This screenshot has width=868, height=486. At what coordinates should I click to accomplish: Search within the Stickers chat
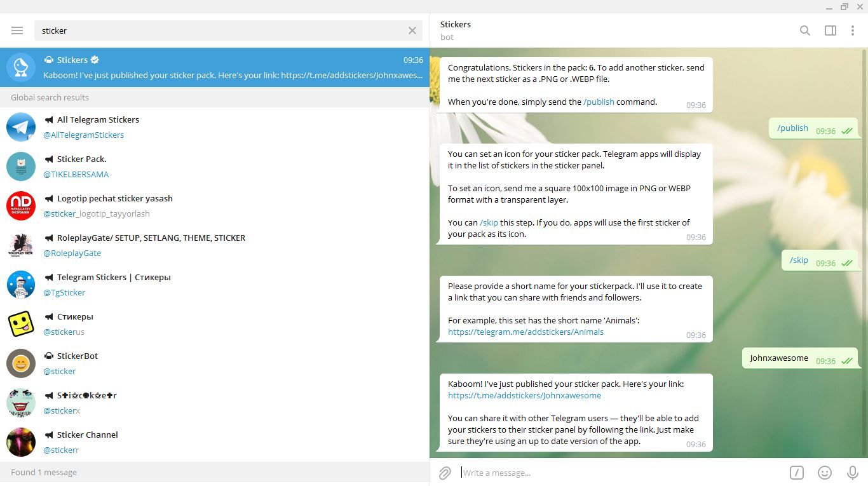[805, 30]
